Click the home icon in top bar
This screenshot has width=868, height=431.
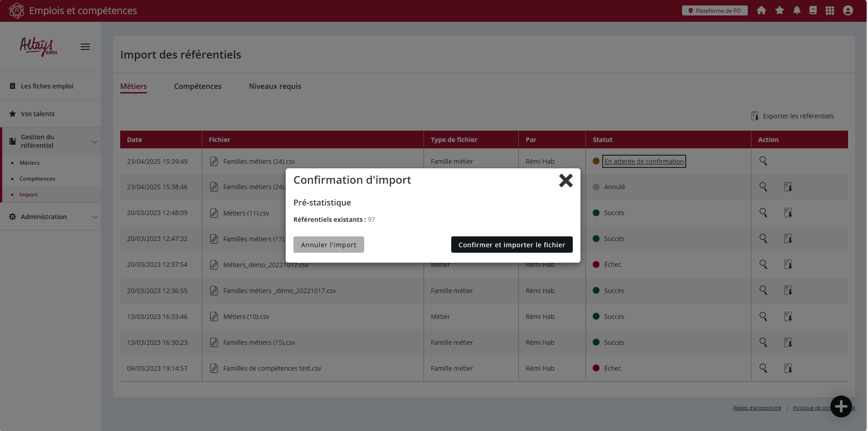tap(761, 10)
